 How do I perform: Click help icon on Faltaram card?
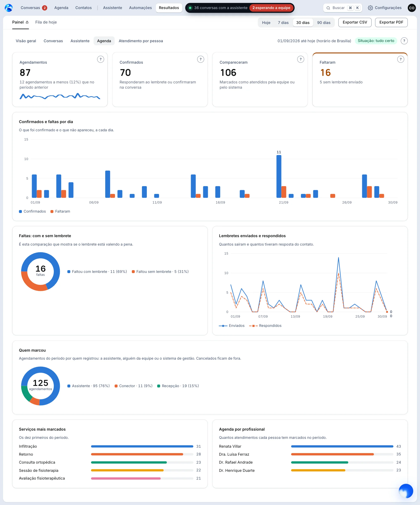pyautogui.click(x=400, y=59)
